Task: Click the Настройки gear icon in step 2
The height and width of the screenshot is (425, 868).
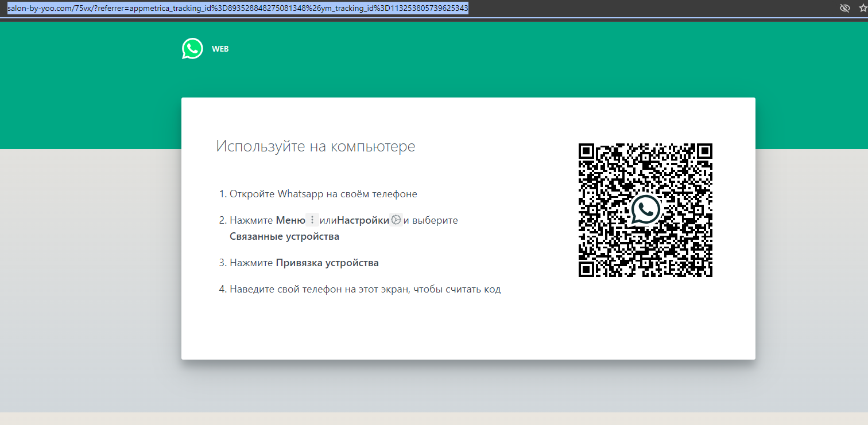Action: tap(396, 220)
